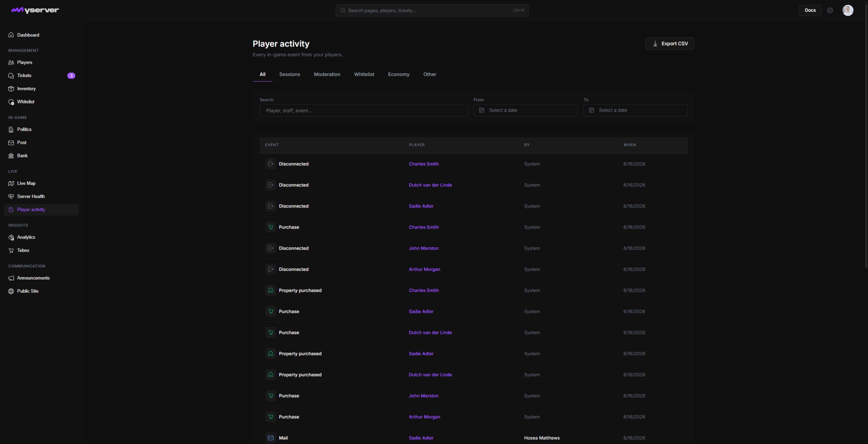Click Arthur Morgan link in Purchase row
The image size is (868, 444).
click(x=424, y=417)
